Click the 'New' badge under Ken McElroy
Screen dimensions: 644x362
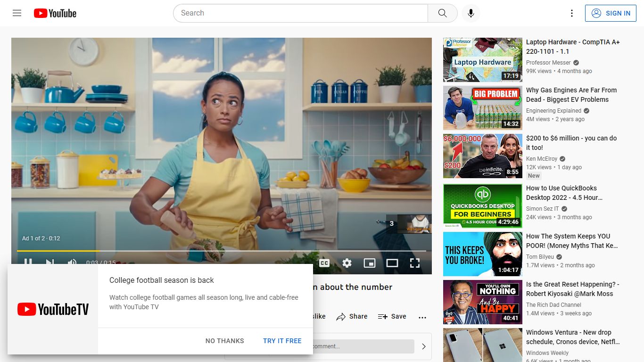[534, 176]
